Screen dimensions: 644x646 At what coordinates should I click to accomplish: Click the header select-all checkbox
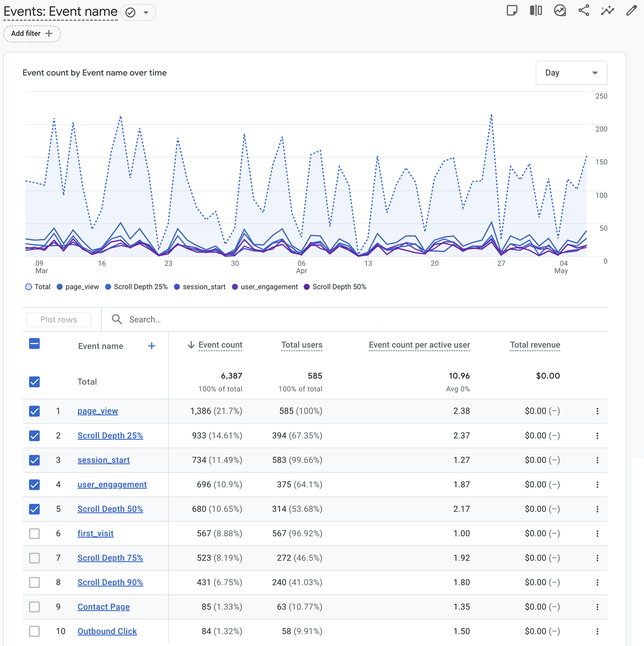35,344
